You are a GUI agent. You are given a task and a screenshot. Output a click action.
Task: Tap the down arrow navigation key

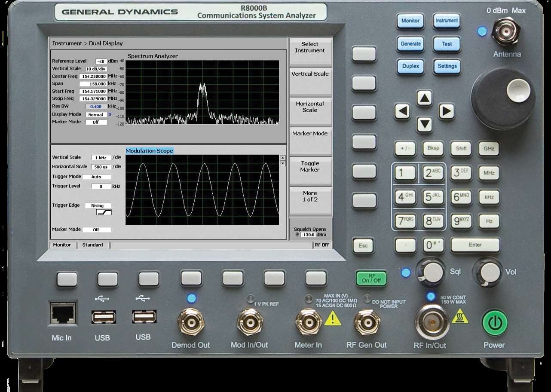point(424,125)
